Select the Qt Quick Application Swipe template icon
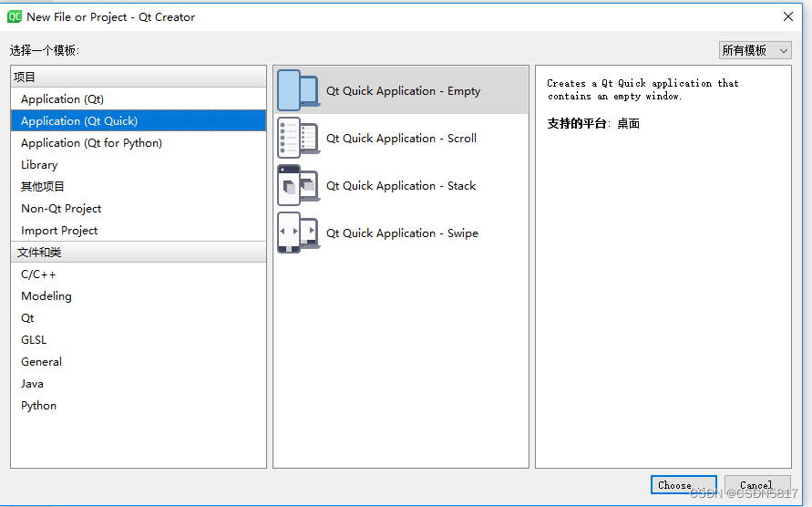 click(298, 233)
